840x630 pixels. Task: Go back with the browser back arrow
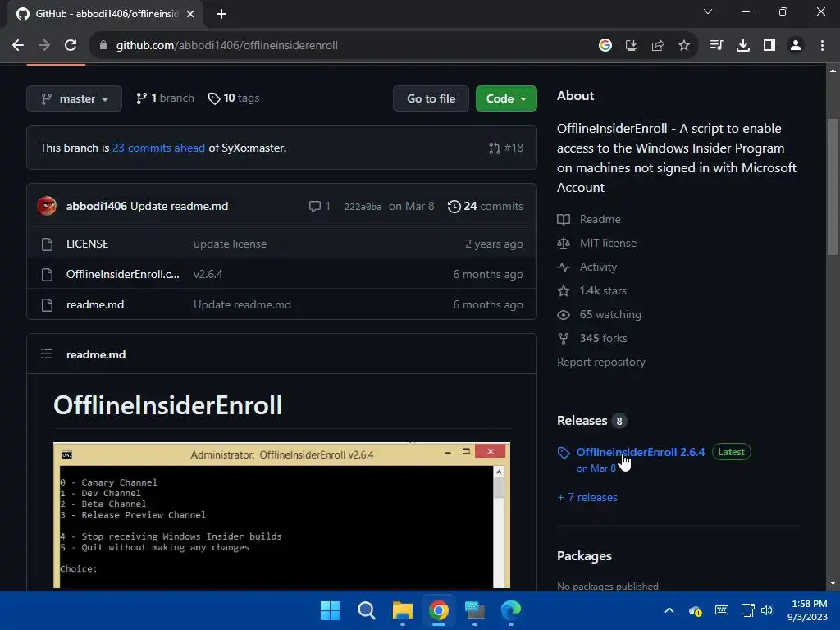point(18,46)
